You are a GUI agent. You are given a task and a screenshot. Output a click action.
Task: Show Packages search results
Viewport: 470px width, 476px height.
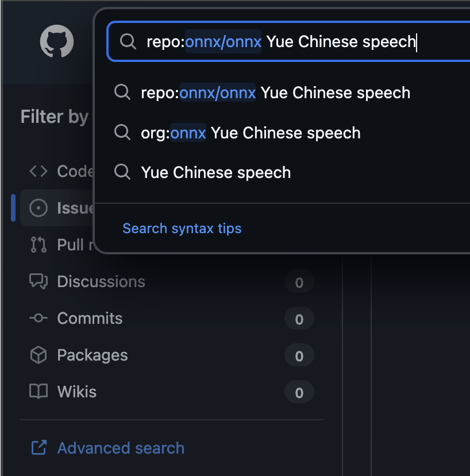point(93,355)
